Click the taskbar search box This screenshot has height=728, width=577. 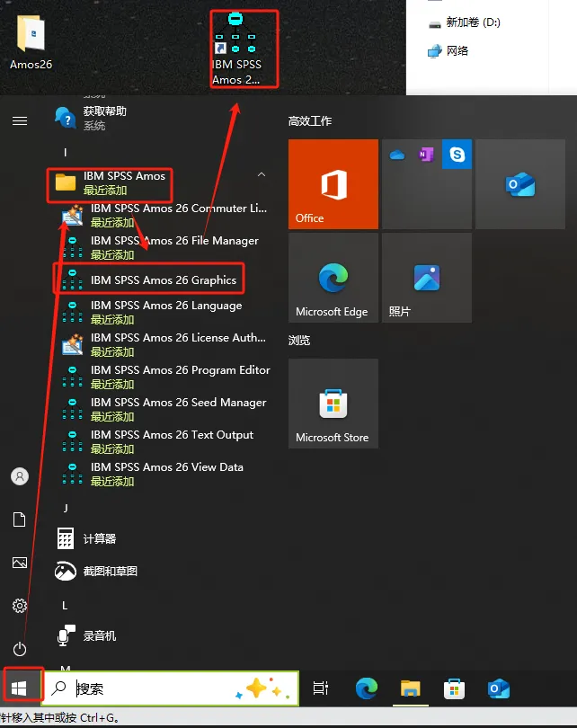click(x=171, y=688)
